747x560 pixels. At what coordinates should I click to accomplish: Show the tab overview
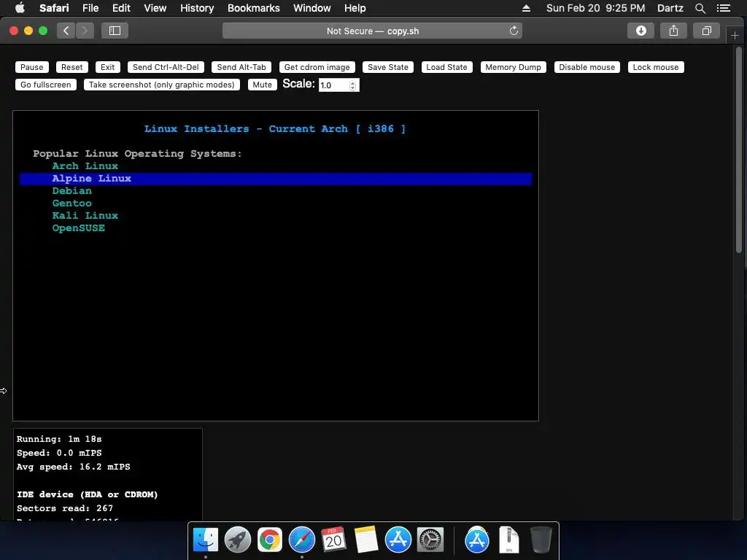tap(706, 31)
